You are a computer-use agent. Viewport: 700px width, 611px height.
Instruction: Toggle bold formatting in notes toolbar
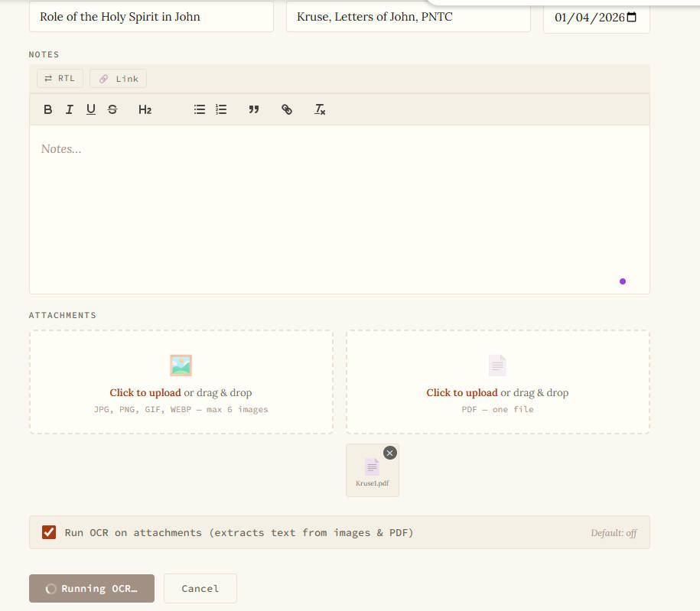coord(48,109)
